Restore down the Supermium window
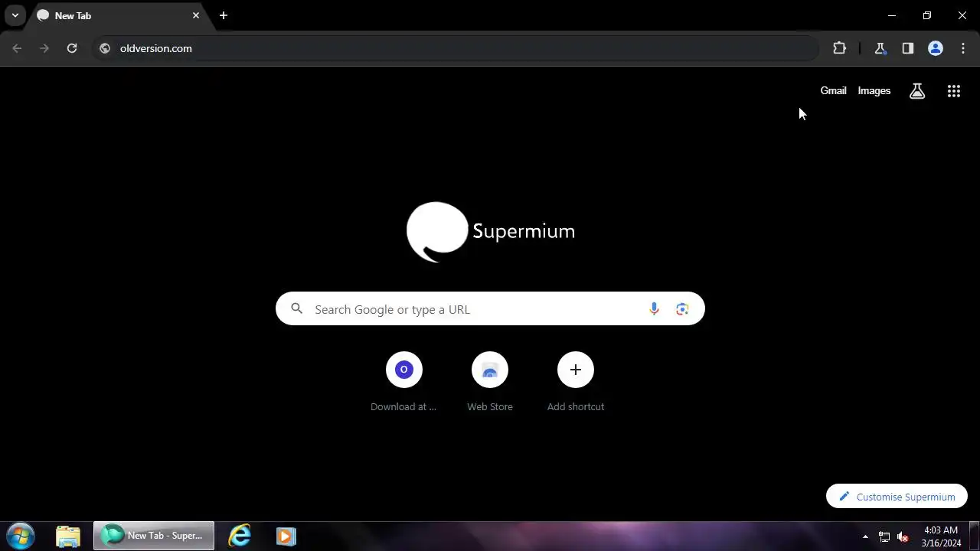Viewport: 980px width, 551px height. [x=927, y=15]
